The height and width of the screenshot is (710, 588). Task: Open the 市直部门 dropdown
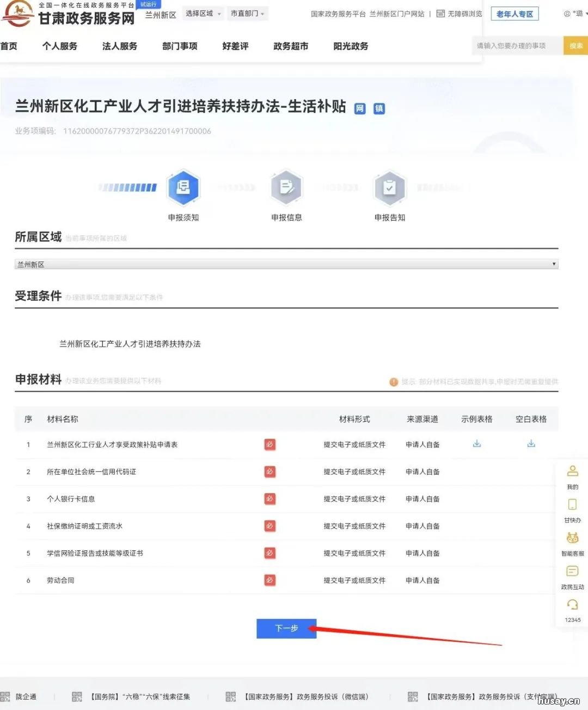click(248, 13)
